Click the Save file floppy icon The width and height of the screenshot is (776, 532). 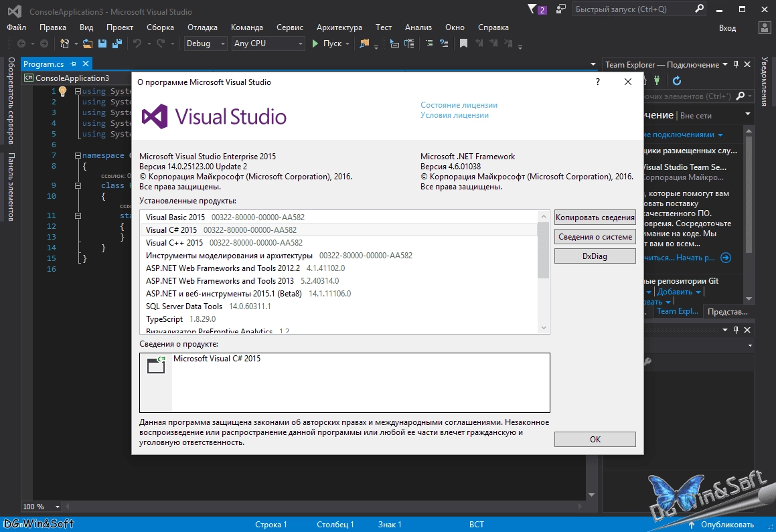click(x=102, y=43)
